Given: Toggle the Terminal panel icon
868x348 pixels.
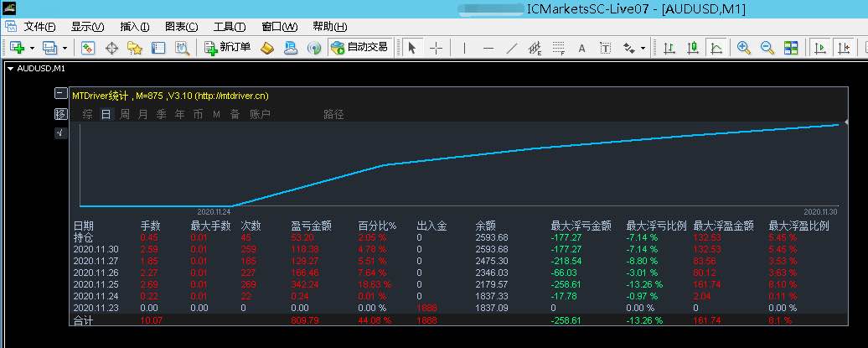Looking at the screenshot, I should click(x=158, y=48).
